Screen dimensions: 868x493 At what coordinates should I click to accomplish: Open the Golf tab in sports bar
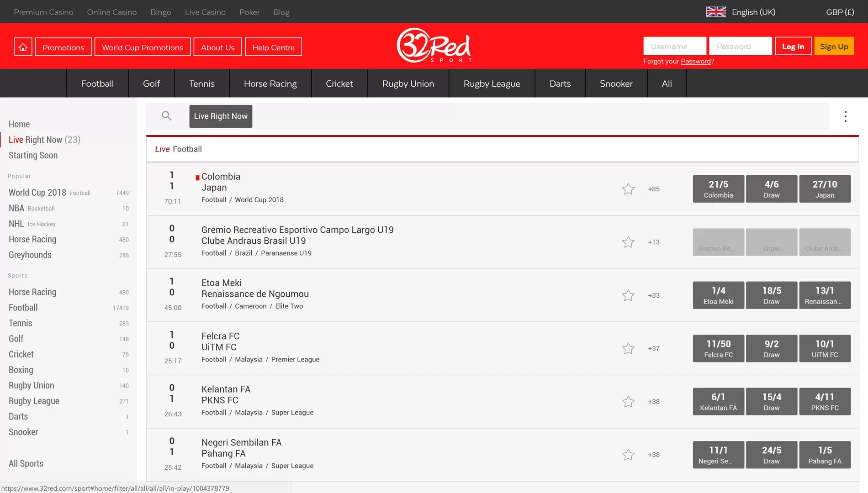coord(151,84)
